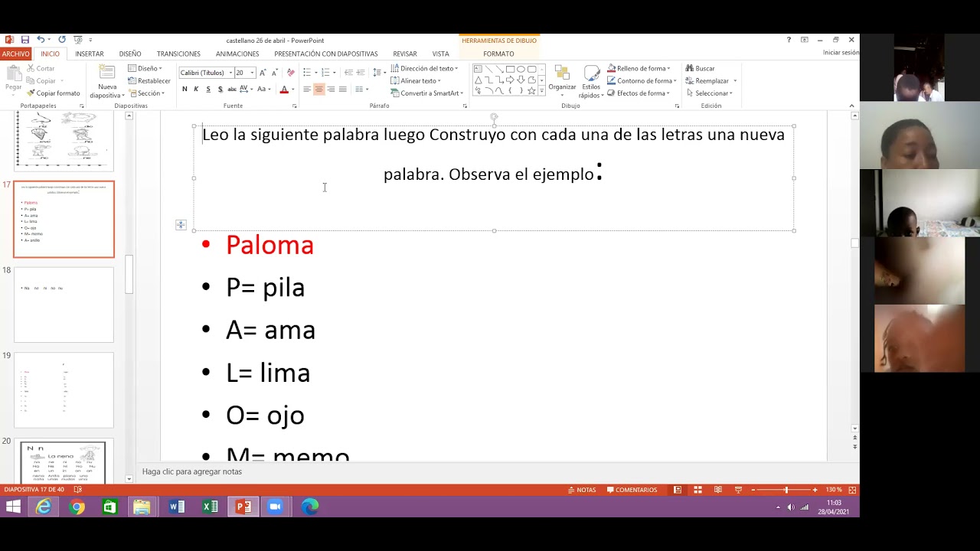Viewport: 980px width, 551px height.
Task: Open Alinear texto dropdown
Action: (x=416, y=81)
